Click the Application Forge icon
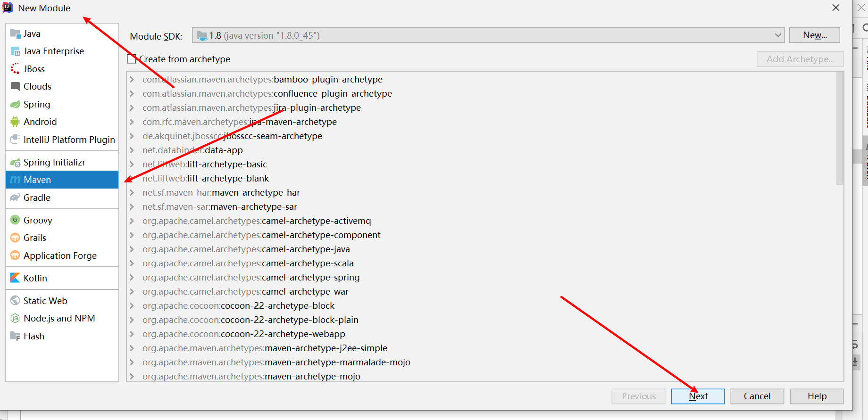 tap(15, 255)
